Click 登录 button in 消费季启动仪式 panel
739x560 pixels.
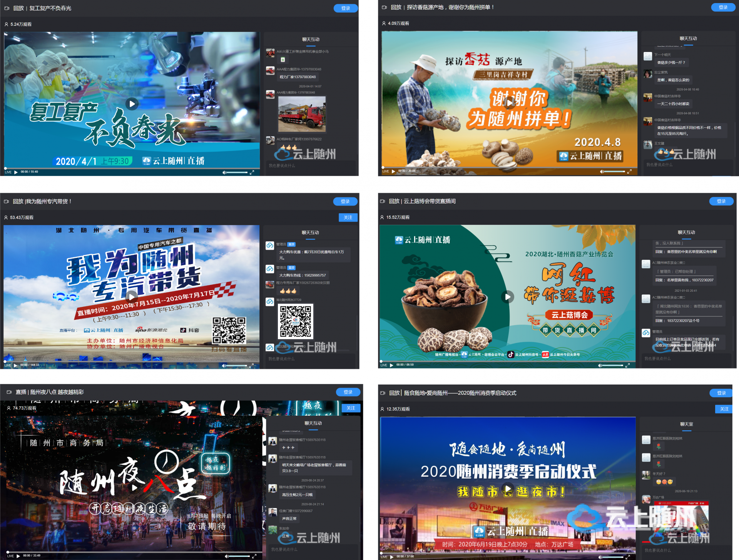pos(722,393)
